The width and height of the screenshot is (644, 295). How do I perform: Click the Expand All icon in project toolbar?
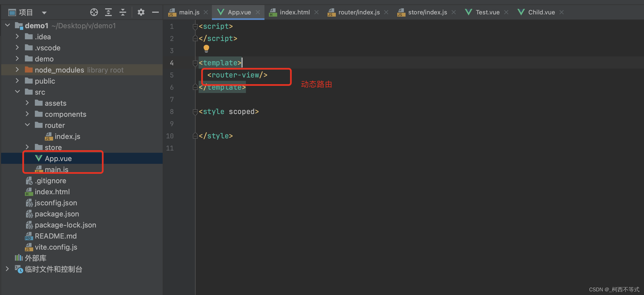tap(108, 12)
